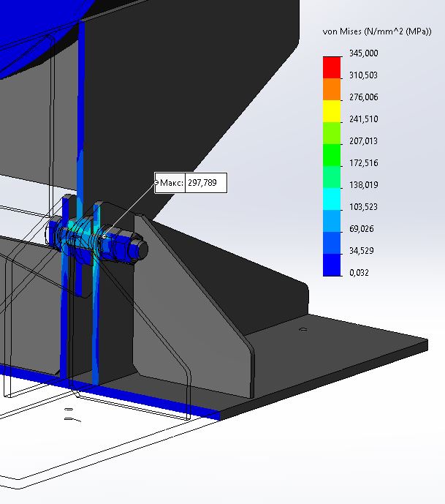Click the 'von Mises (N/mm^2 (MPa))' legend title
The height and width of the screenshot is (504, 445).
(377, 31)
